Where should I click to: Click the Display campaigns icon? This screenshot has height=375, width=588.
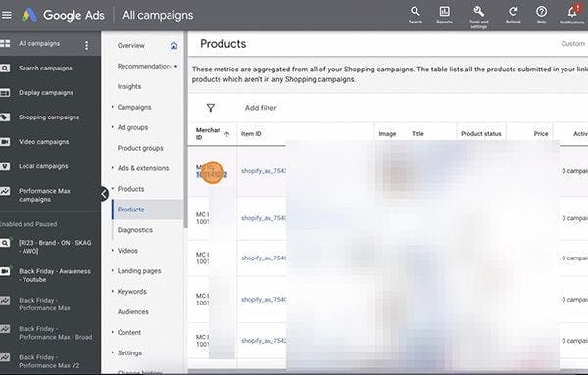coord(5,93)
